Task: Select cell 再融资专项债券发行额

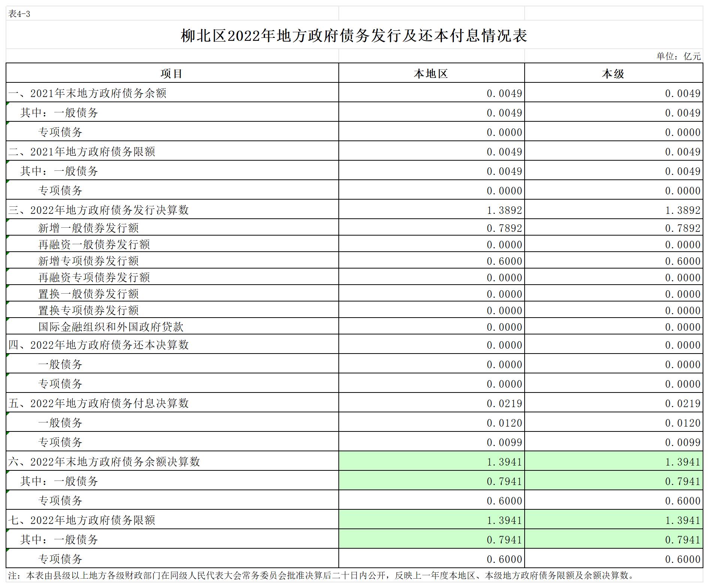Action: point(172,277)
